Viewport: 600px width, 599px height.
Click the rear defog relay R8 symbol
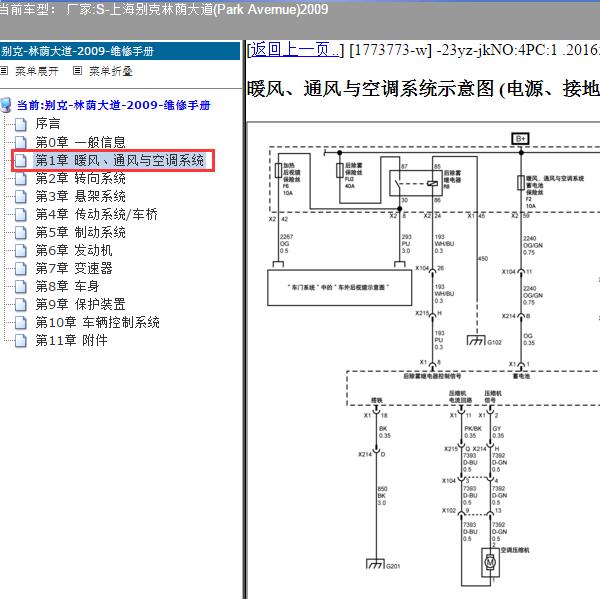click(x=416, y=183)
